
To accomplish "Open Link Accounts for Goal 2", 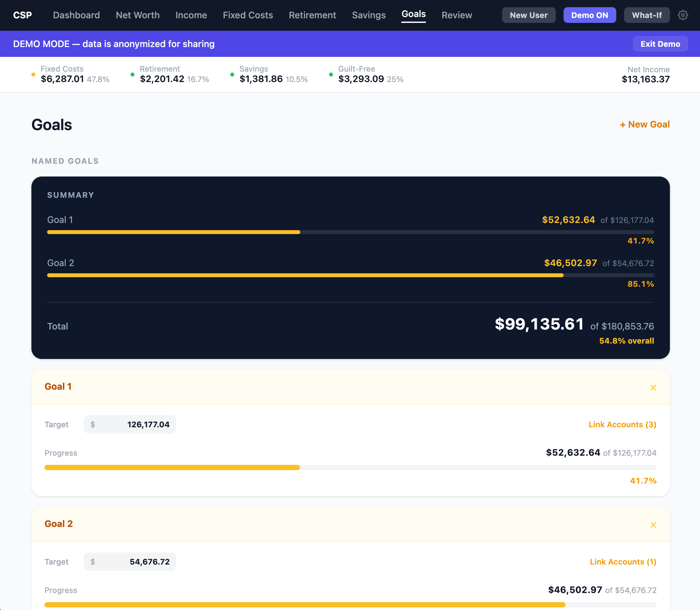I will tap(623, 562).
